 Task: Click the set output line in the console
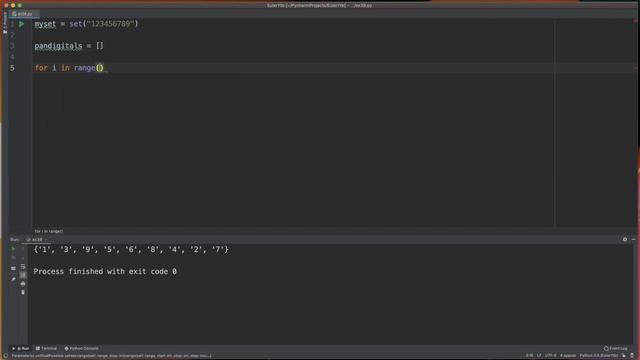pyautogui.click(x=131, y=249)
